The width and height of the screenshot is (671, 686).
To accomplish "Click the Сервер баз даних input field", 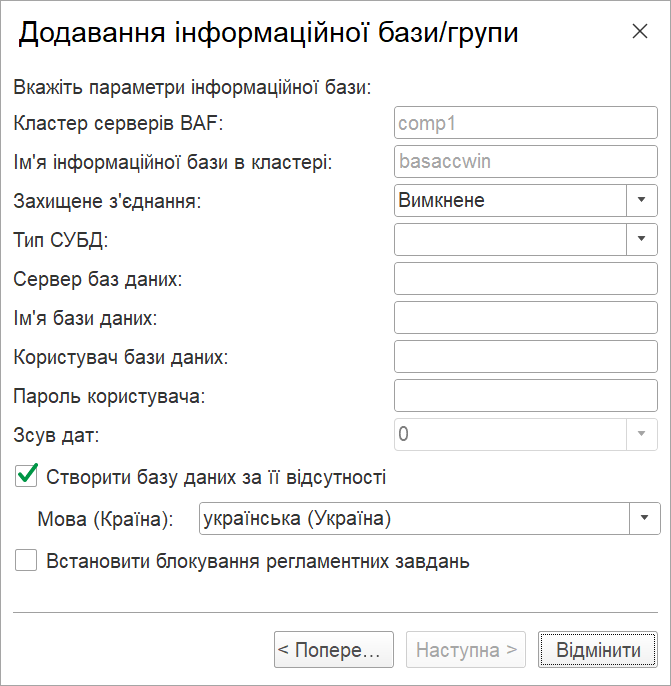I will pyautogui.click(x=526, y=278).
